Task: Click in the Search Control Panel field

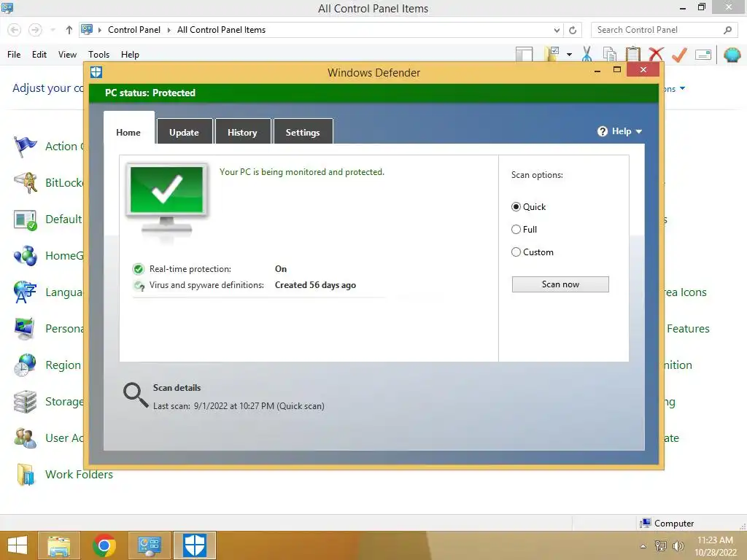Action: [x=664, y=30]
